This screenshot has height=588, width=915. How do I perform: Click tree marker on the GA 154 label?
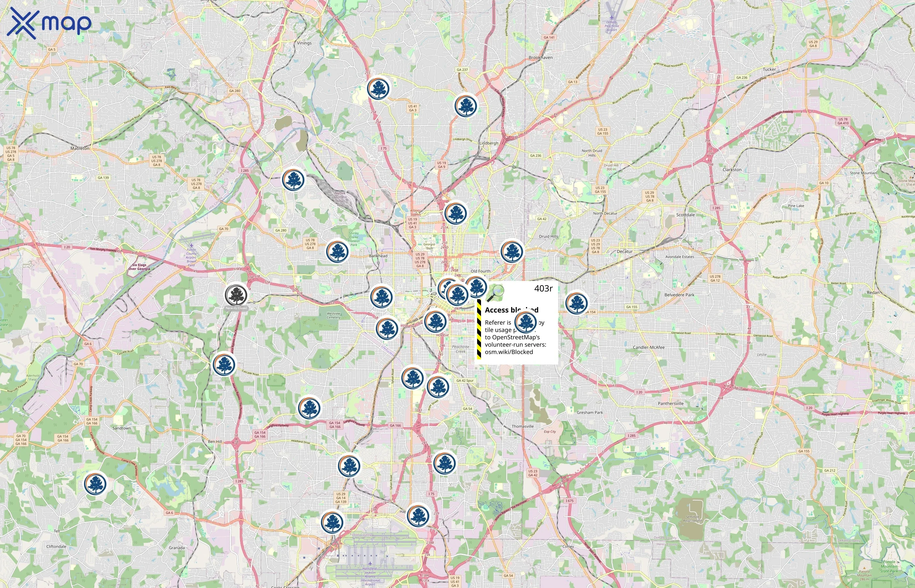[x=577, y=303]
